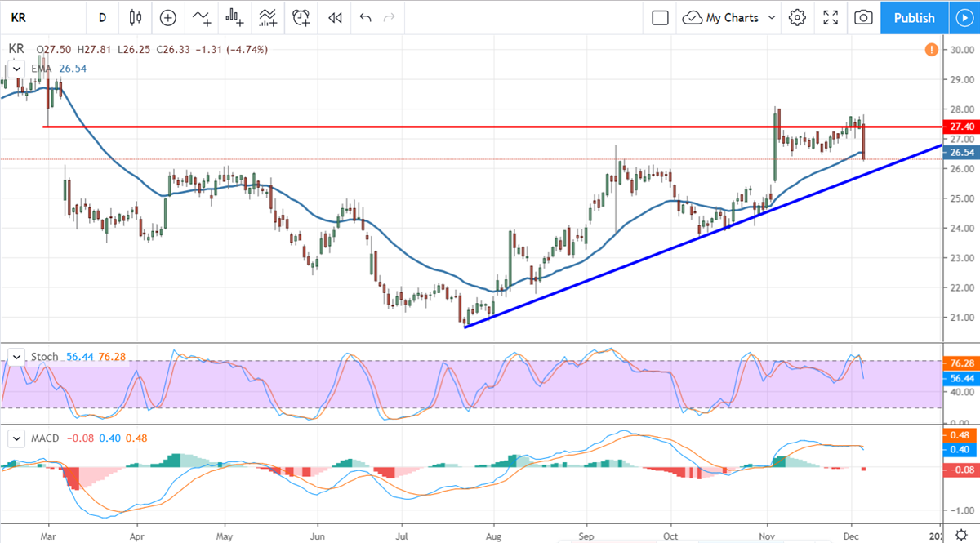Collapse the MACD indicator legend
The width and height of the screenshot is (980, 543).
[16, 438]
